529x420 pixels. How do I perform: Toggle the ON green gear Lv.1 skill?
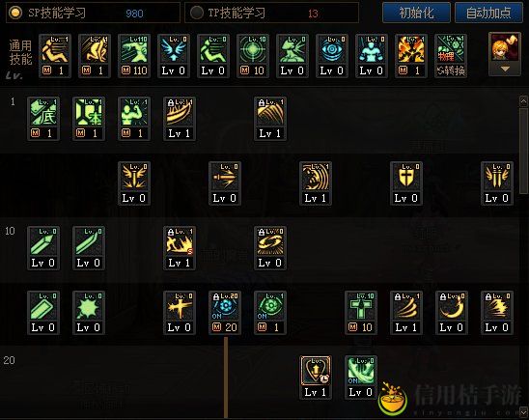pyautogui.click(x=270, y=313)
